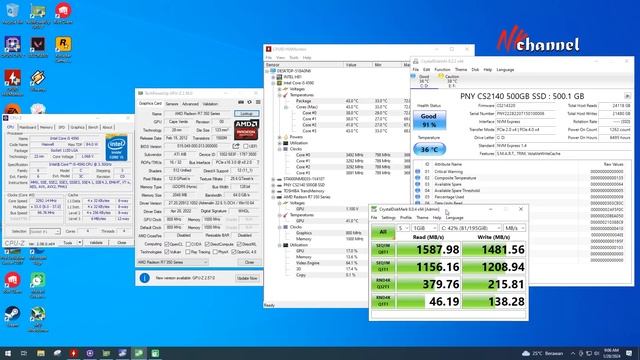The height and width of the screenshot is (360, 640).
Task: Toggle the Vulkan checkbox in GPU-Z
Action: [167, 252]
